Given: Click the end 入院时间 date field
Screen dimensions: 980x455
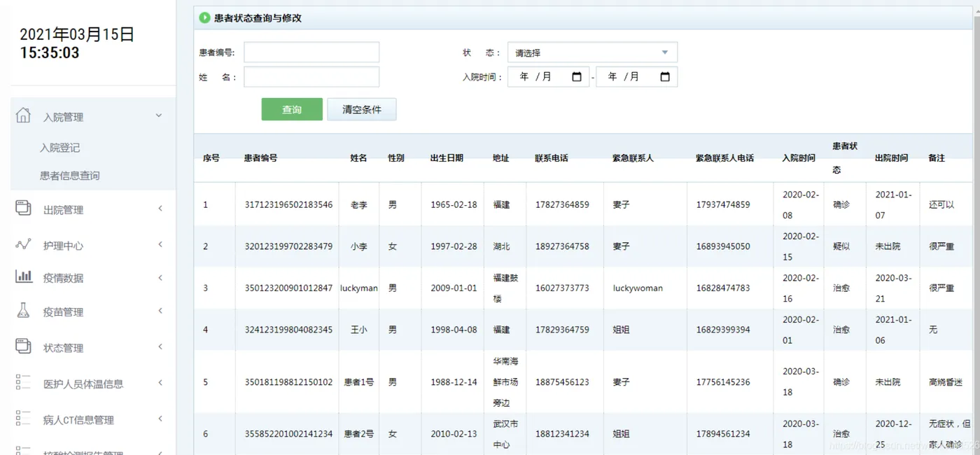Looking at the screenshot, I should [x=636, y=77].
